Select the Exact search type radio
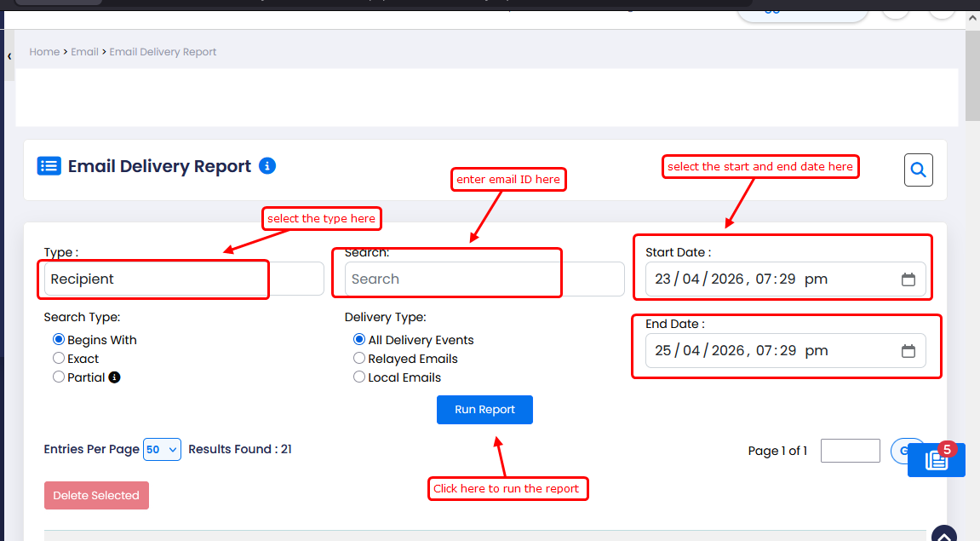 pyautogui.click(x=59, y=359)
